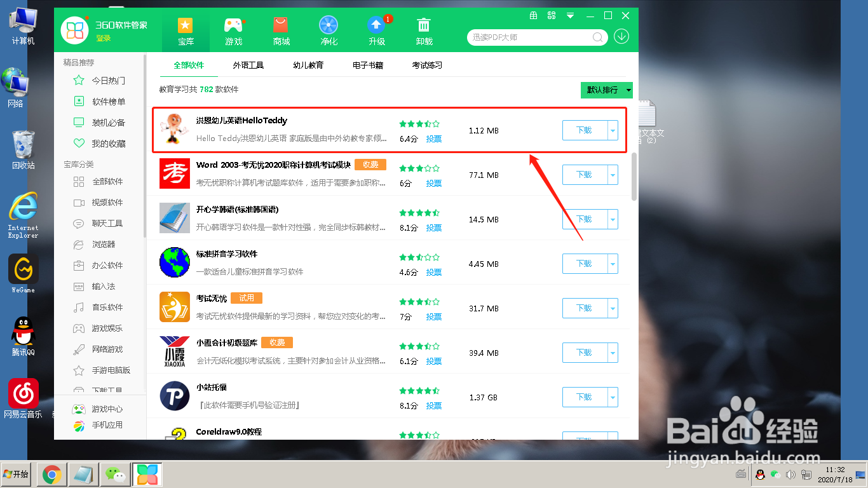Open the 卸载 software uninstaller
Screen dimensions: 868x488
click(423, 30)
